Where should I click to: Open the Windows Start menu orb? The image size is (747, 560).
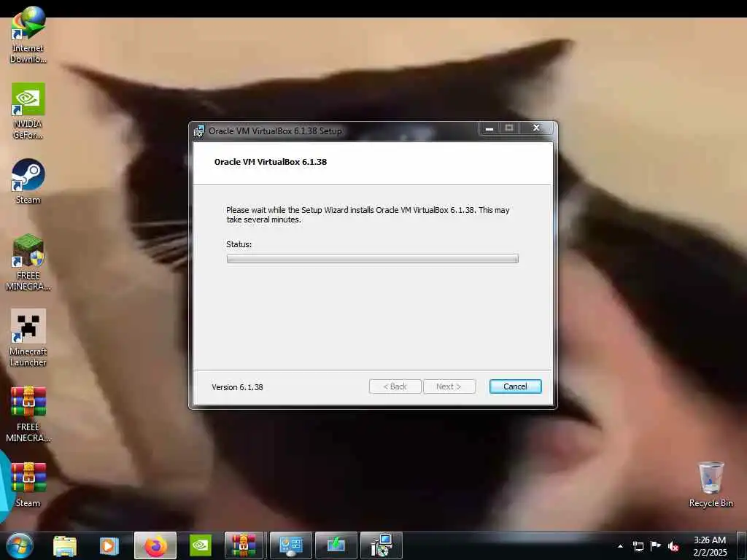pos(20,545)
